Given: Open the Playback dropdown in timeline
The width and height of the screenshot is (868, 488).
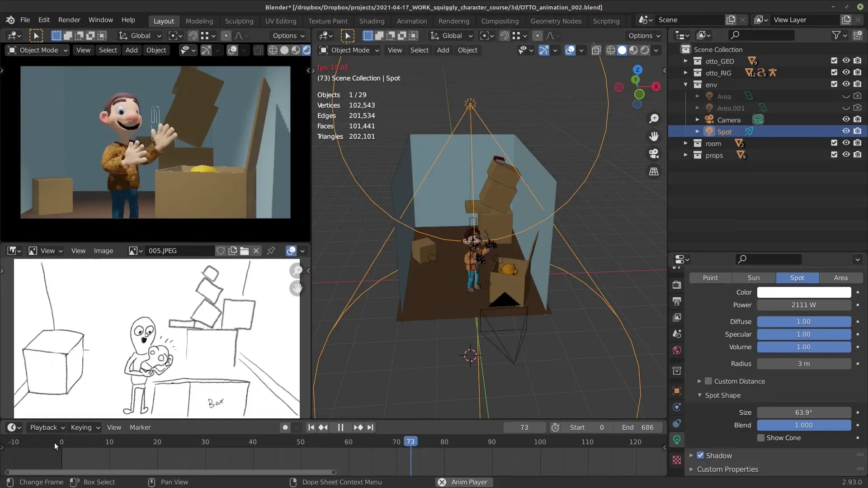Looking at the screenshot, I should click(x=47, y=427).
